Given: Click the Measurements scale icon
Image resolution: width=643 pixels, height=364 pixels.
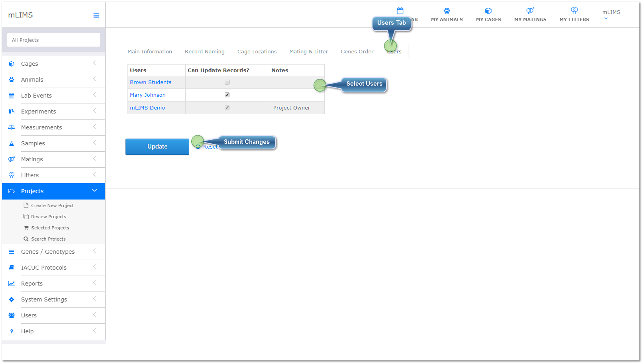Looking at the screenshot, I should coord(12,127).
